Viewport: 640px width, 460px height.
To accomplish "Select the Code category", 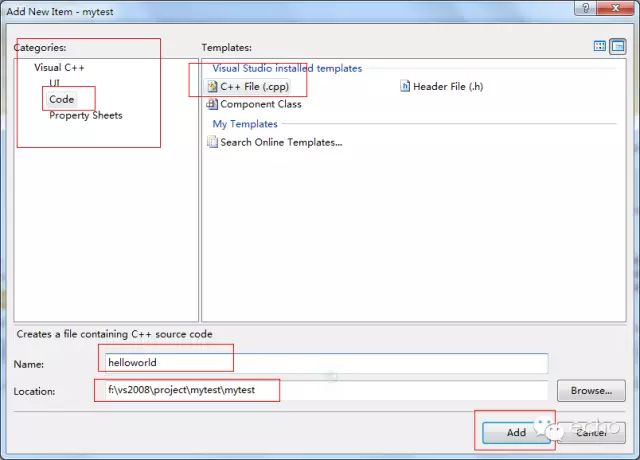I will point(62,99).
